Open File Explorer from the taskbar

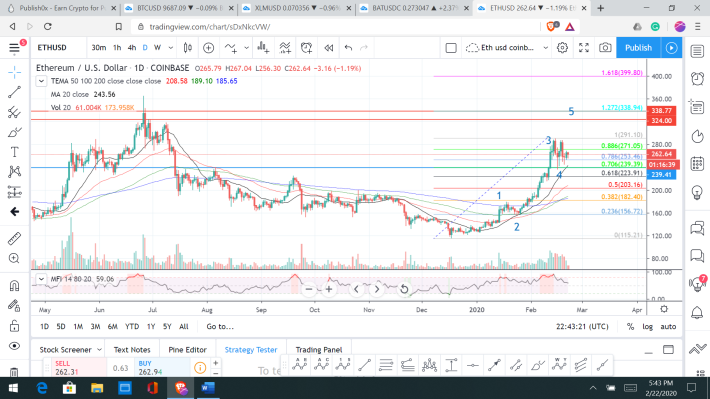click(x=97, y=388)
